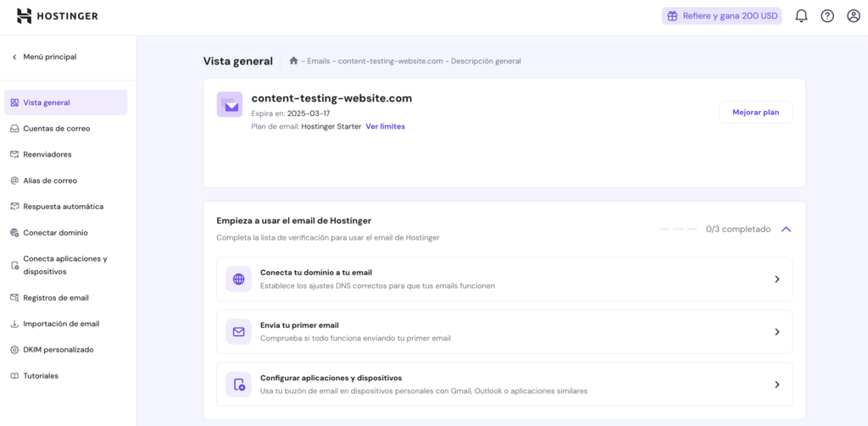
Task: Click the envelope icon for first email
Action: tap(238, 332)
